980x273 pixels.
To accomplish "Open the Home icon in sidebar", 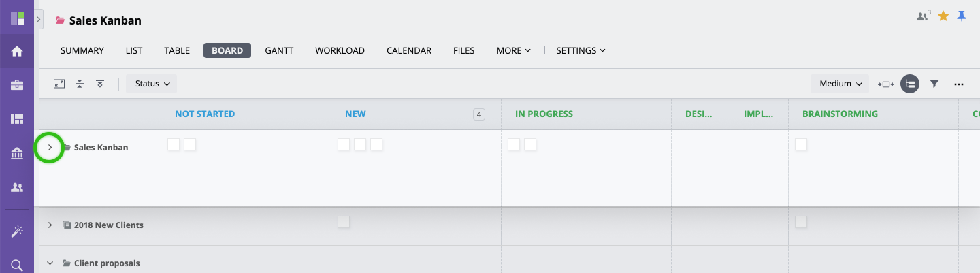I will (x=17, y=51).
